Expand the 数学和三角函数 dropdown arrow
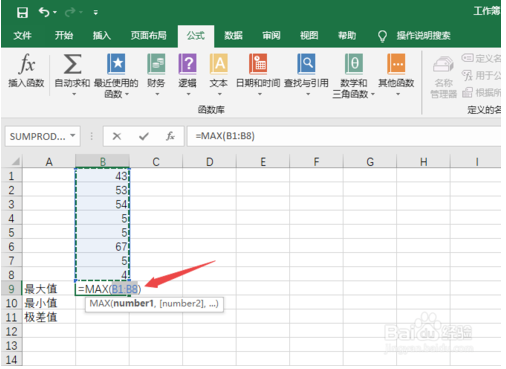The image size is (506, 369). click(x=373, y=94)
